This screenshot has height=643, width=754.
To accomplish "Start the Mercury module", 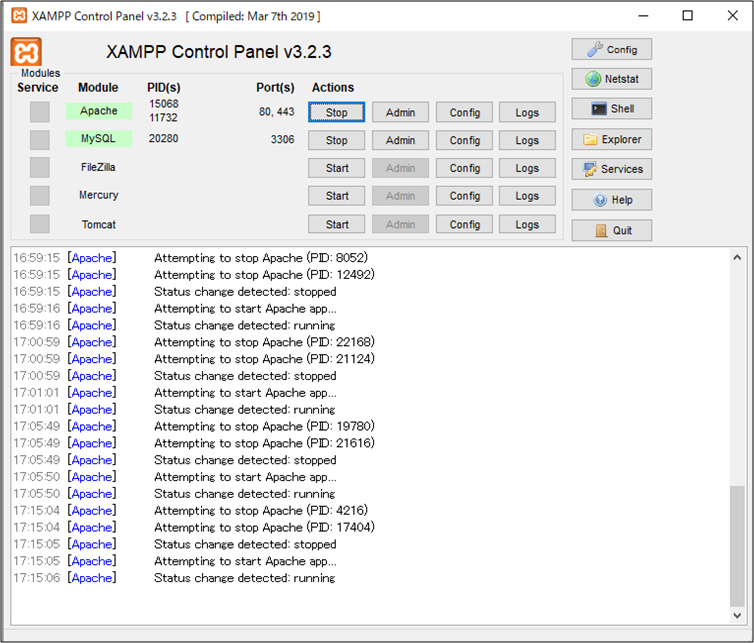I will (337, 196).
